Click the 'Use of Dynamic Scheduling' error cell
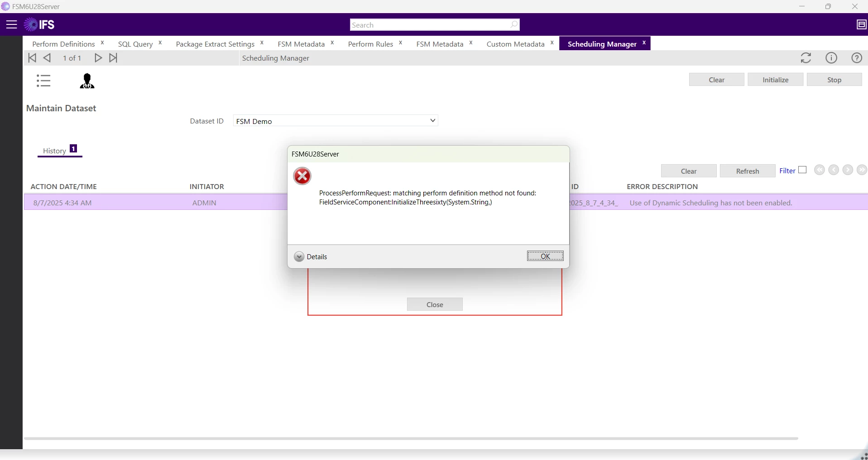 click(x=711, y=203)
